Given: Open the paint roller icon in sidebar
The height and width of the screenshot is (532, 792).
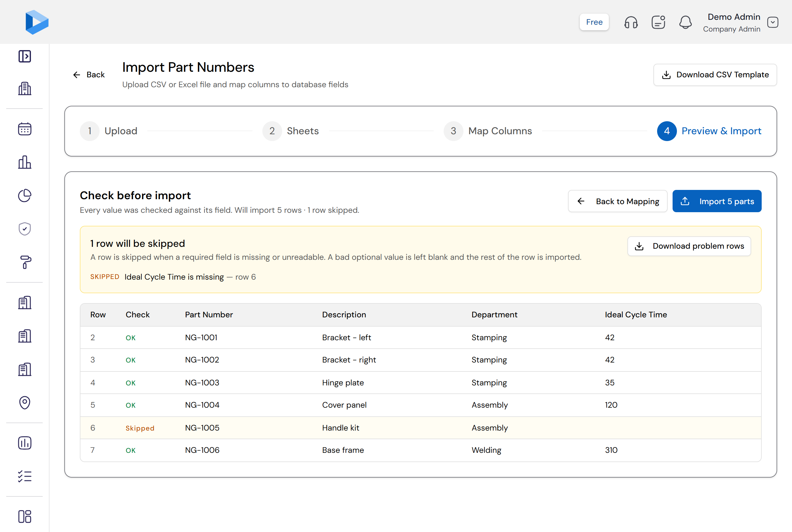Looking at the screenshot, I should [24, 262].
